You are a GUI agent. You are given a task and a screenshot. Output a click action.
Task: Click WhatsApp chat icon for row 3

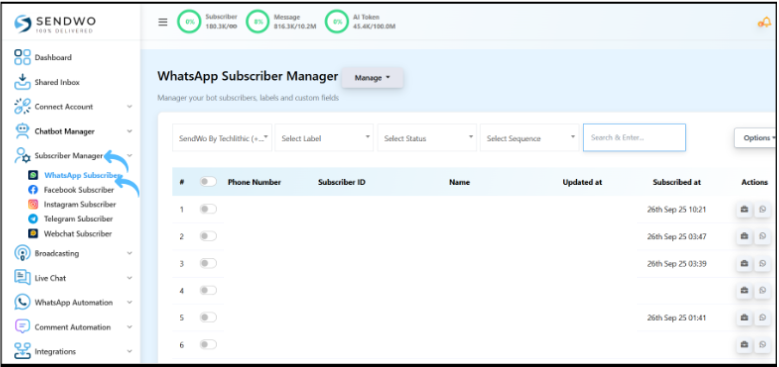pos(762,263)
